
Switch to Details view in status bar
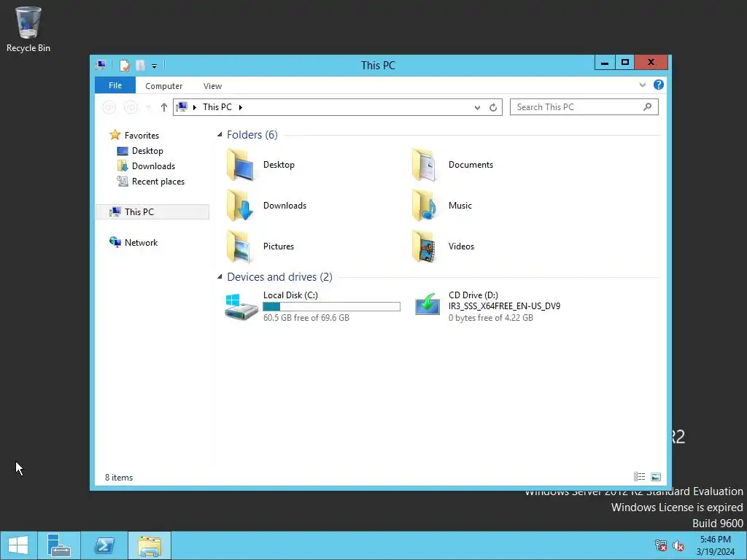point(639,477)
